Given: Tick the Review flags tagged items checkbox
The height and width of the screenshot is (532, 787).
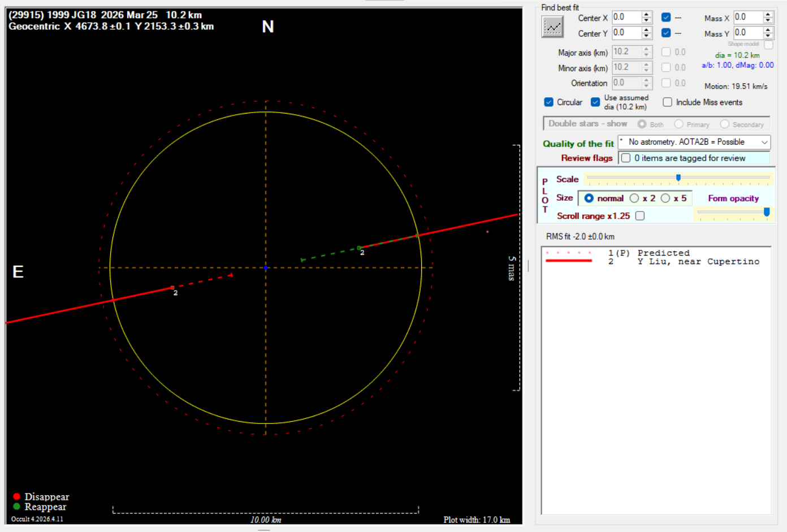Looking at the screenshot, I should tap(626, 158).
